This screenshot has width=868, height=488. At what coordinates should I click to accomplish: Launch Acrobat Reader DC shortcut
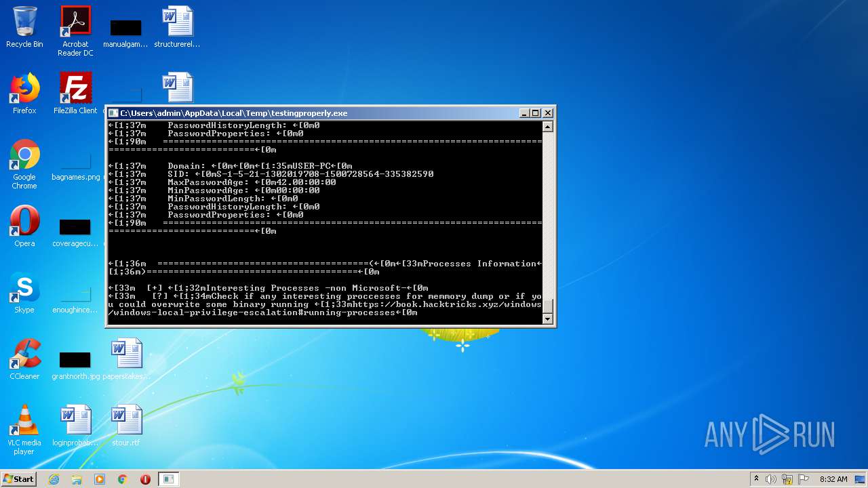point(75,31)
